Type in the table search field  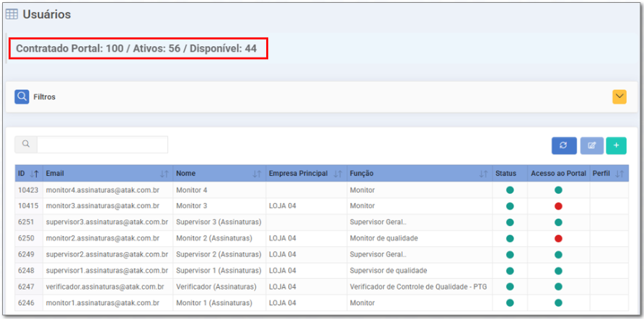(102, 145)
